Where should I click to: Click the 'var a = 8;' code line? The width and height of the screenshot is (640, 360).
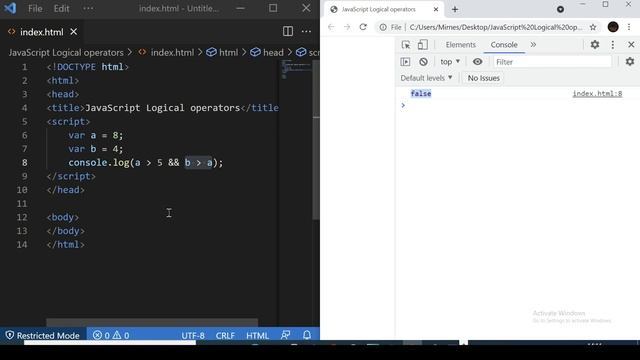(x=96, y=135)
